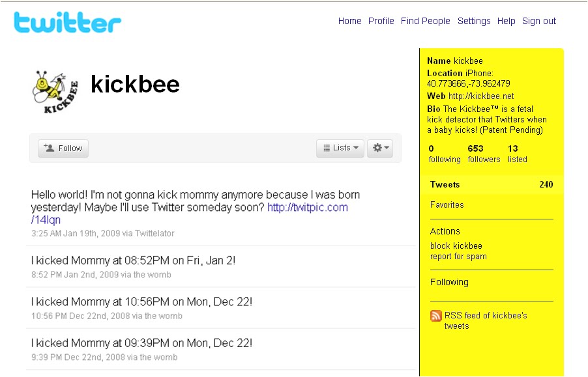Select tweet 'I kicked Mommy at 10:56PM'
588x377 pixels.
(x=141, y=301)
